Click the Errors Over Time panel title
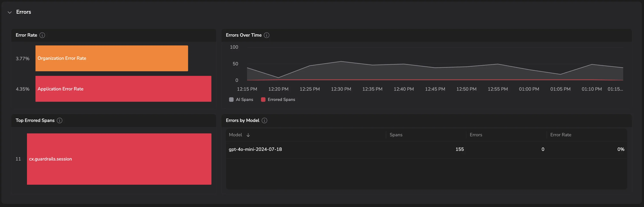 (x=244, y=35)
